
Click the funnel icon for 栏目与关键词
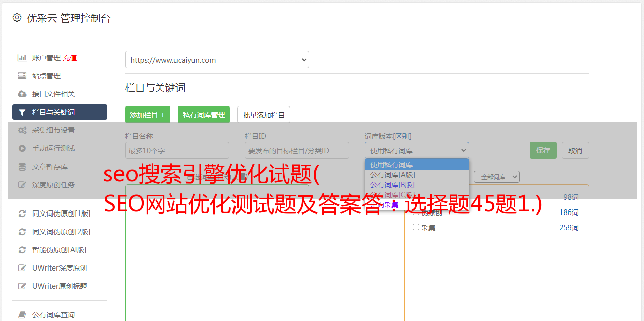click(x=22, y=112)
